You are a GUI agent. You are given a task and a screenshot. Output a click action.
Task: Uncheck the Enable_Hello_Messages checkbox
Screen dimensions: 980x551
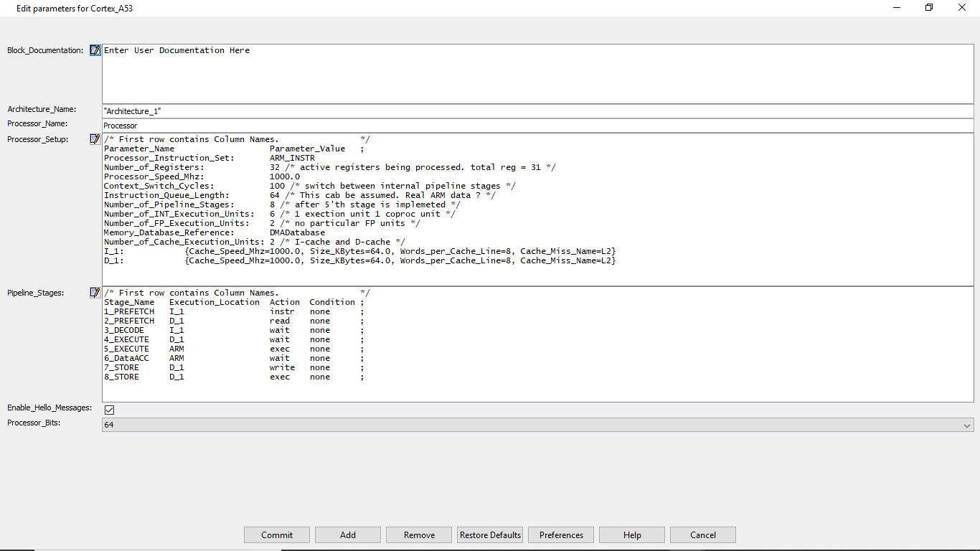[x=110, y=410]
